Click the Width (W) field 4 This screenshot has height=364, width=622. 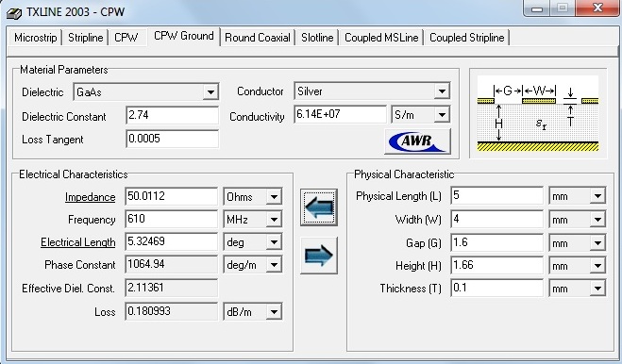(x=496, y=219)
